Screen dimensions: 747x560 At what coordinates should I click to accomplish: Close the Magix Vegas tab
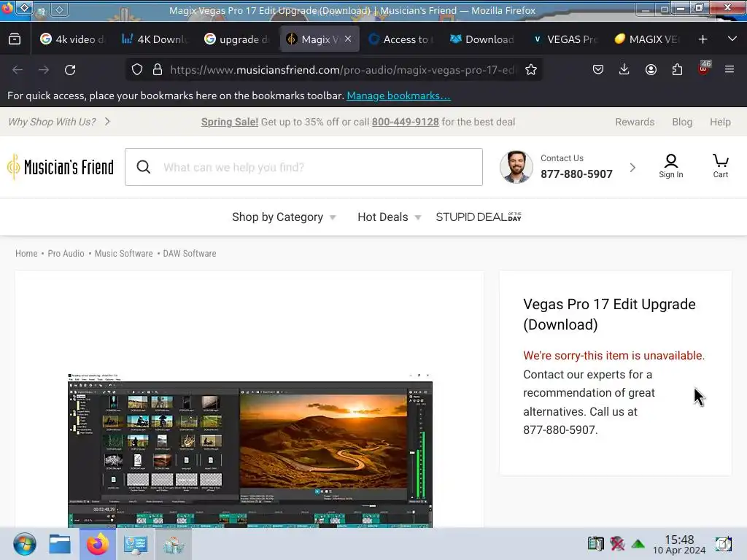click(348, 39)
